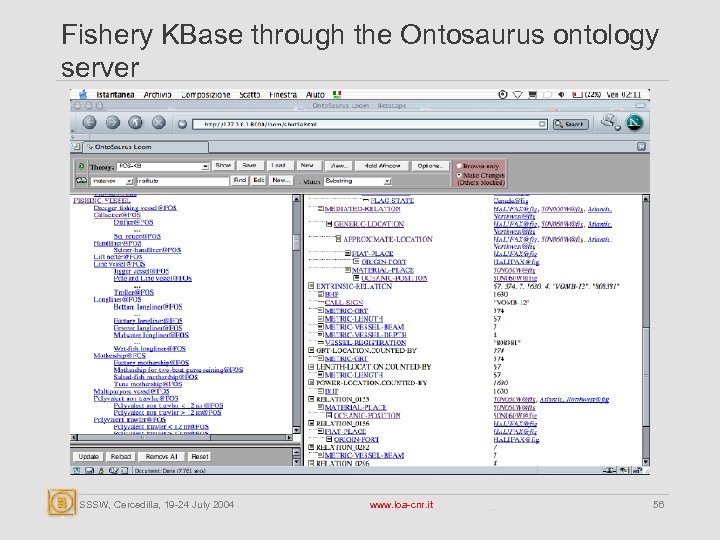This screenshot has width=720, height=540.
Task: Open the Aiuto menu
Action: [315, 95]
